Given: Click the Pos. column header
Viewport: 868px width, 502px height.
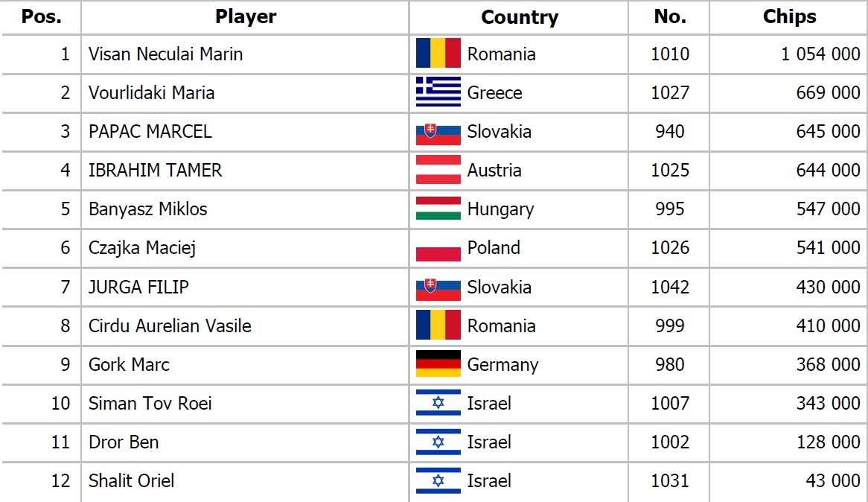Looking at the screenshot, I should point(42,16).
